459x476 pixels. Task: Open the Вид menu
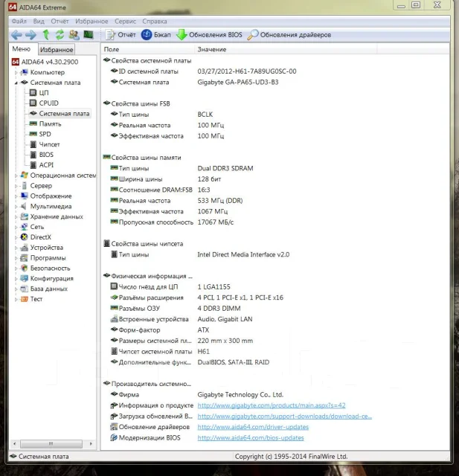[x=39, y=22]
